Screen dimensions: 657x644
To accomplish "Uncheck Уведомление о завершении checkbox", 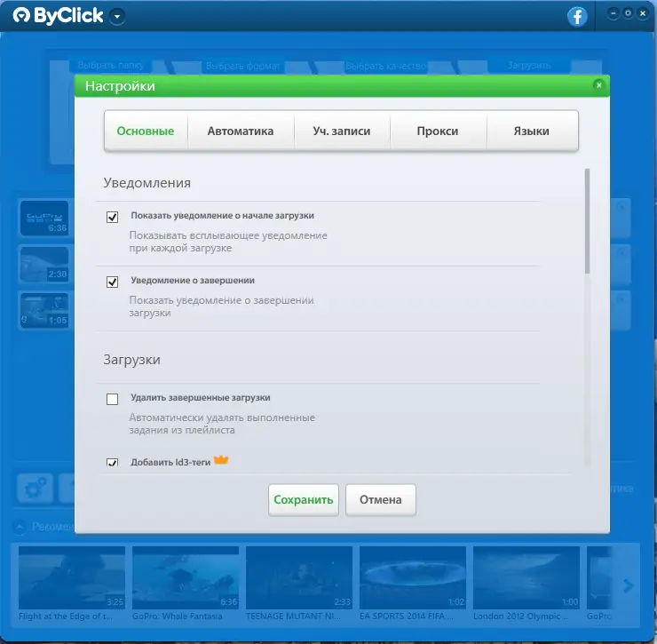I will pos(112,282).
